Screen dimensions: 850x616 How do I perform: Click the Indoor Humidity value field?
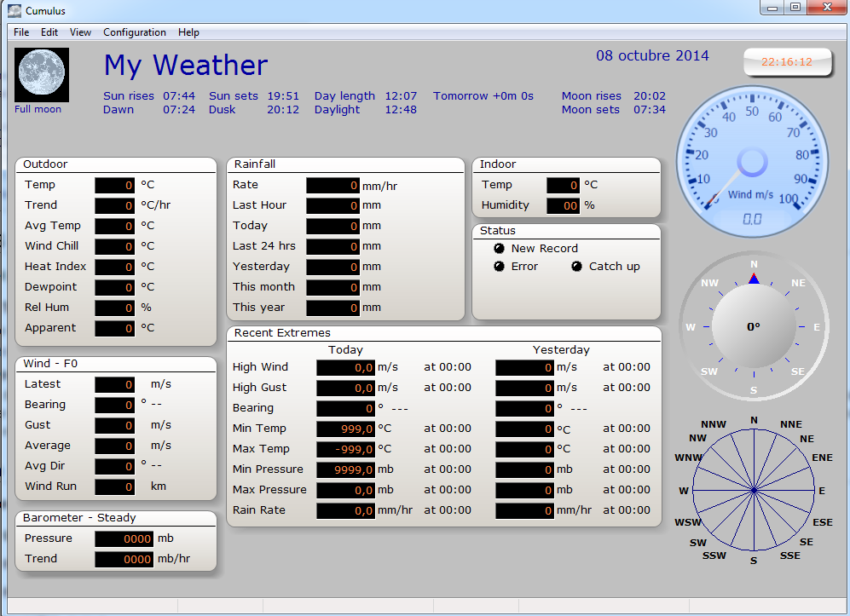[x=563, y=205]
